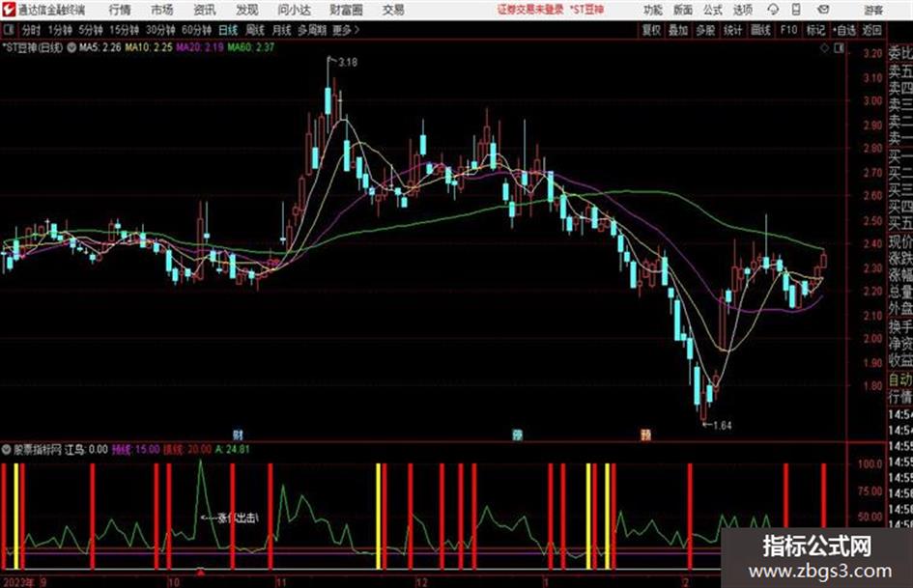
Task: Expand the 更多 period options
Action: (x=346, y=30)
